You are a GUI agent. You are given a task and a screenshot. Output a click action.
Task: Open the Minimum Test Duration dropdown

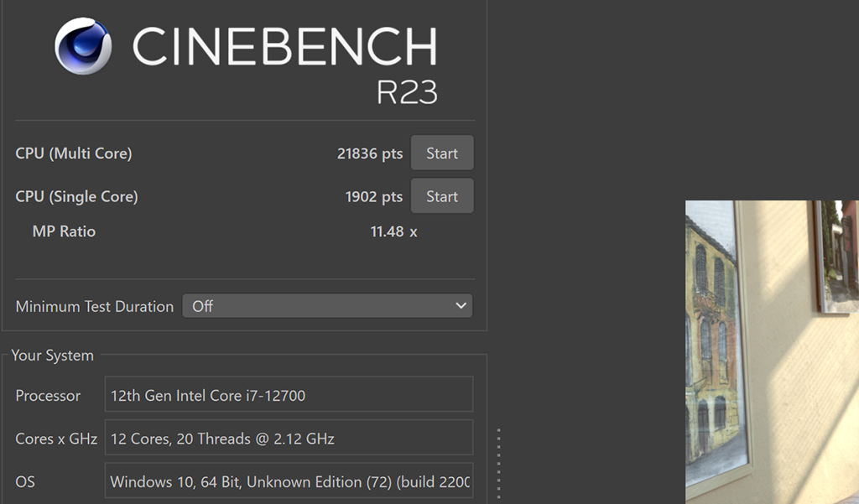coord(327,306)
